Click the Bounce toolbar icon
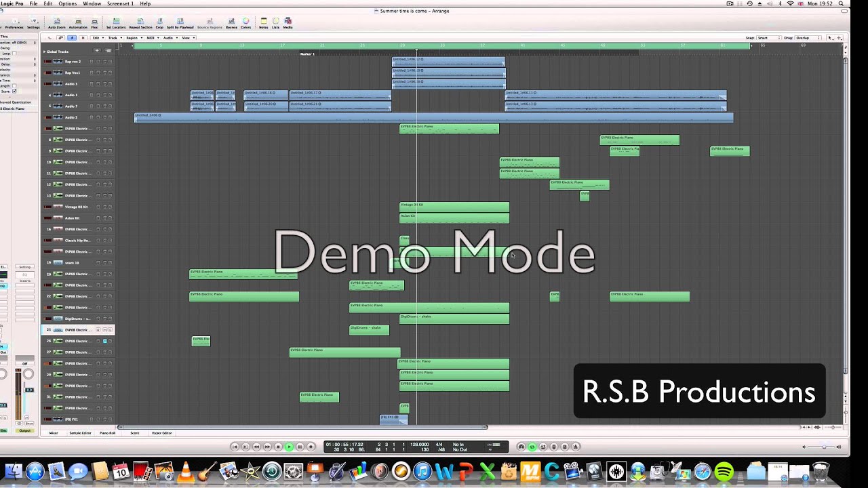 (x=231, y=23)
